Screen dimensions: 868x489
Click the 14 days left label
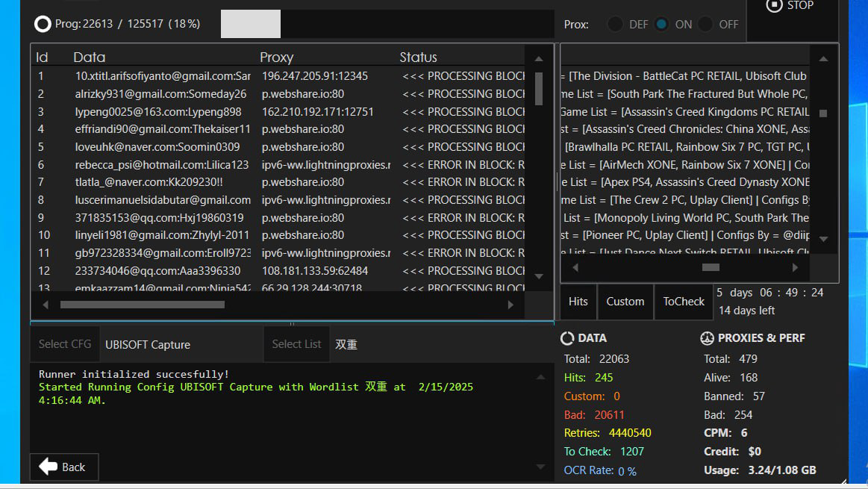click(746, 311)
